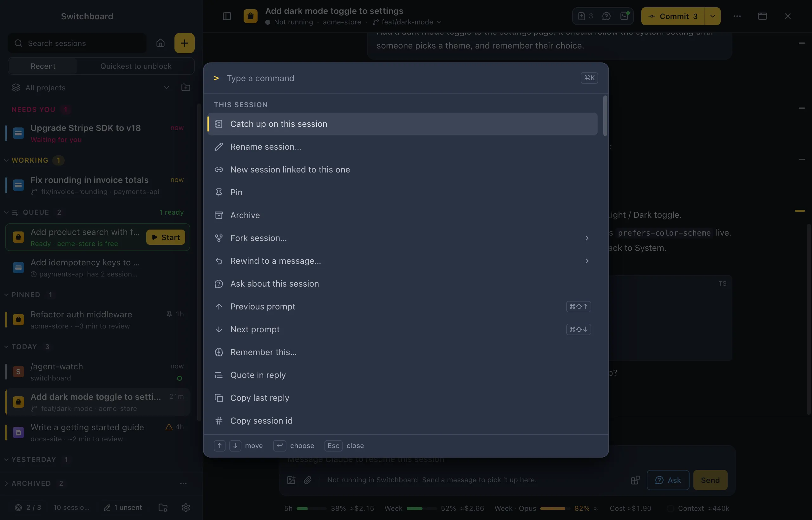This screenshot has height=520, width=812.
Task: Click the apps grid icon beside Ask
Action: [x=635, y=480]
